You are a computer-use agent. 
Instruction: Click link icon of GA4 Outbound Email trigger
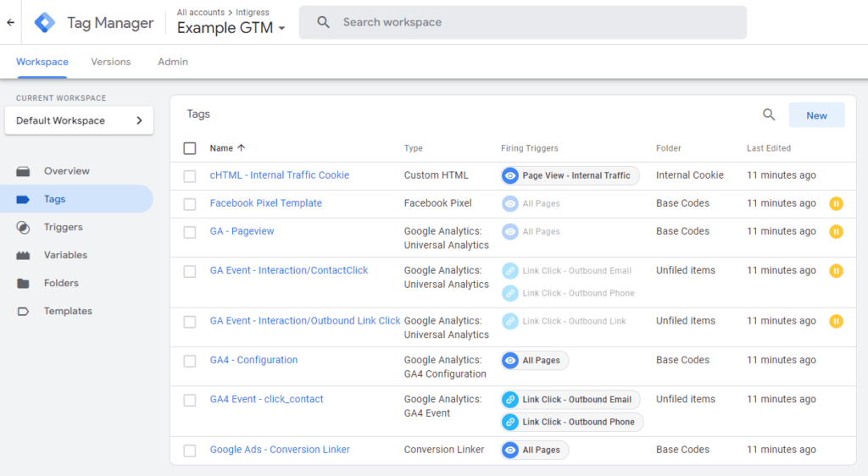click(509, 399)
